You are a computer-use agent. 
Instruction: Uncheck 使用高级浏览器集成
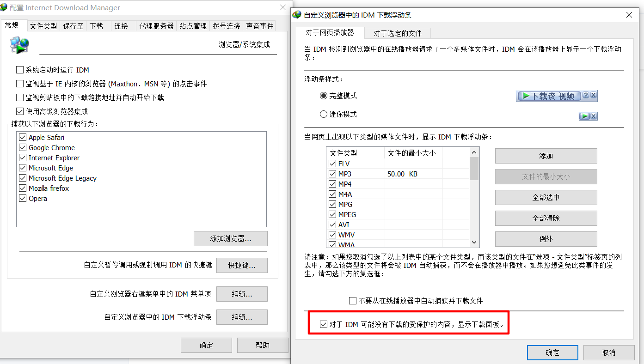click(20, 111)
